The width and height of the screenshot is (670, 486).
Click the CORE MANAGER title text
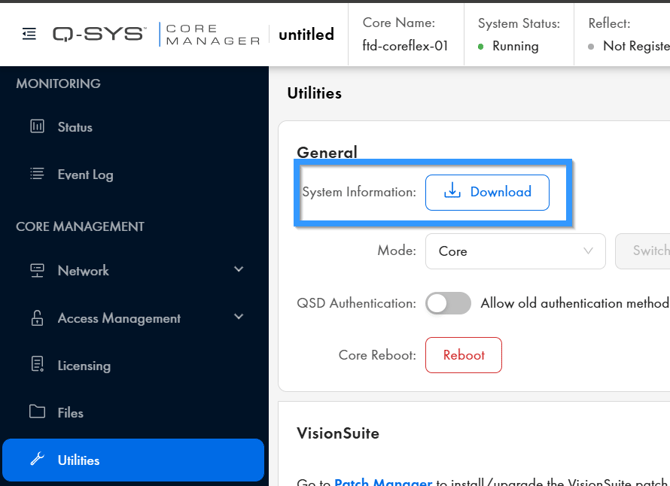213,35
